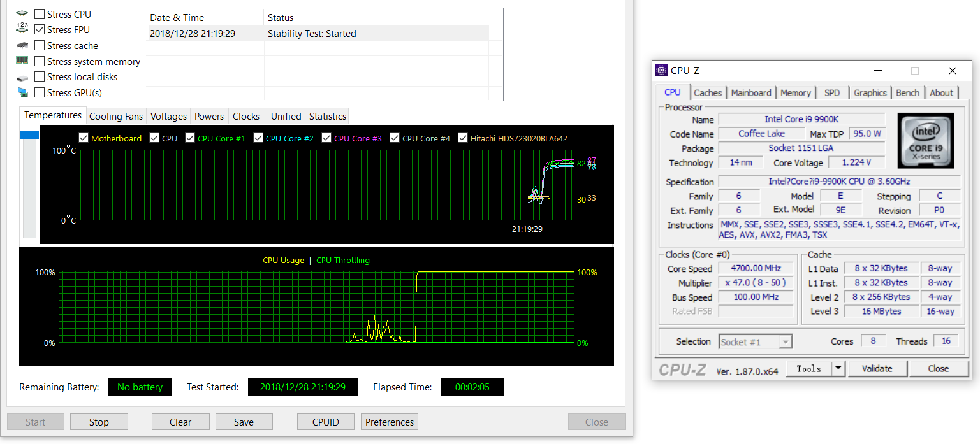Click the Elapsed Time value 00:02:05
The image size is (980, 444).
[472, 387]
